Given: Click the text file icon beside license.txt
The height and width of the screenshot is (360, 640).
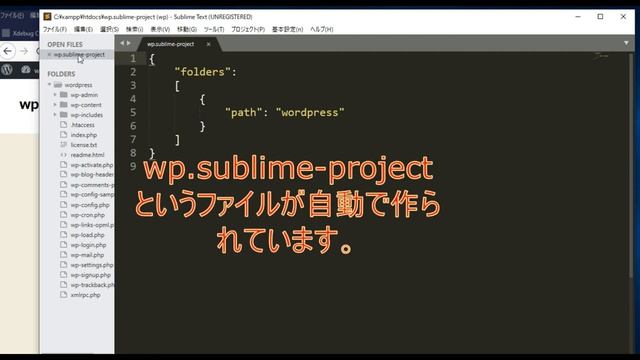Looking at the screenshot, I should (x=63, y=144).
